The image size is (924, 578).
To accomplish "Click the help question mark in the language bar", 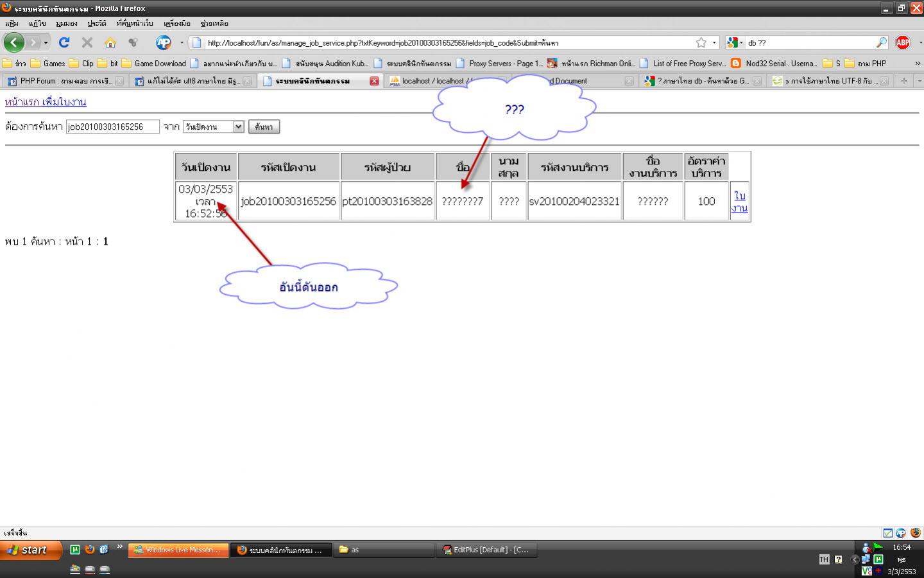I will click(x=838, y=559).
